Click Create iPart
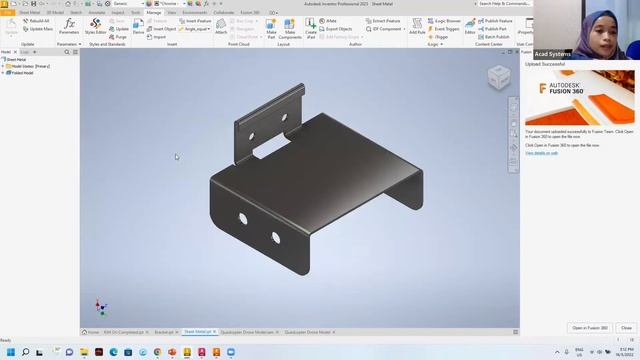This screenshot has height=360, width=640. [311, 29]
